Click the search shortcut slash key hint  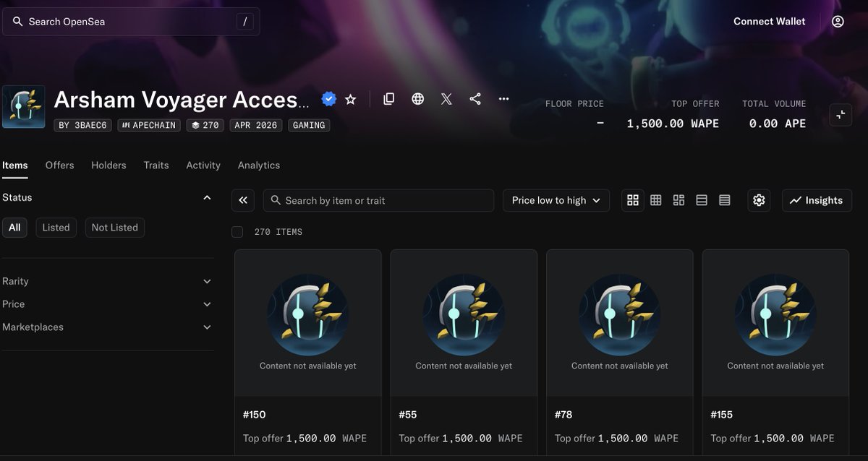[x=244, y=22]
